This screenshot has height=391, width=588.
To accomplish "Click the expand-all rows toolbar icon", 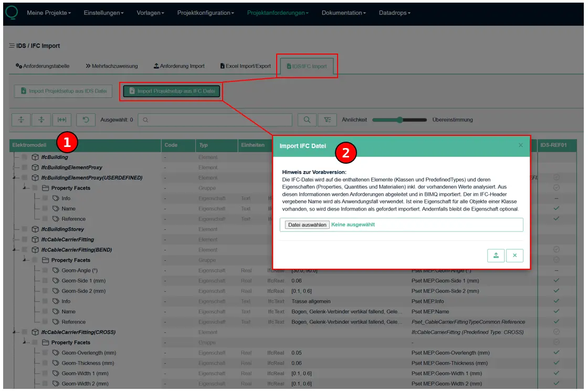I will click(21, 120).
